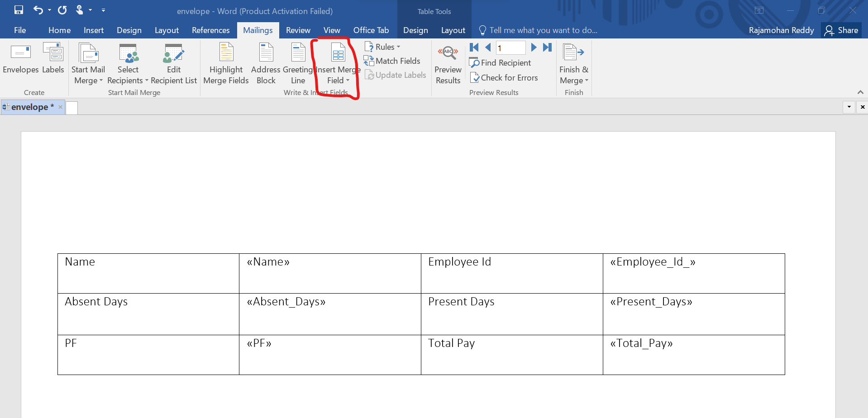Open the Start Mail Merge menu
Screen dimensions: 868x418
tap(88, 64)
